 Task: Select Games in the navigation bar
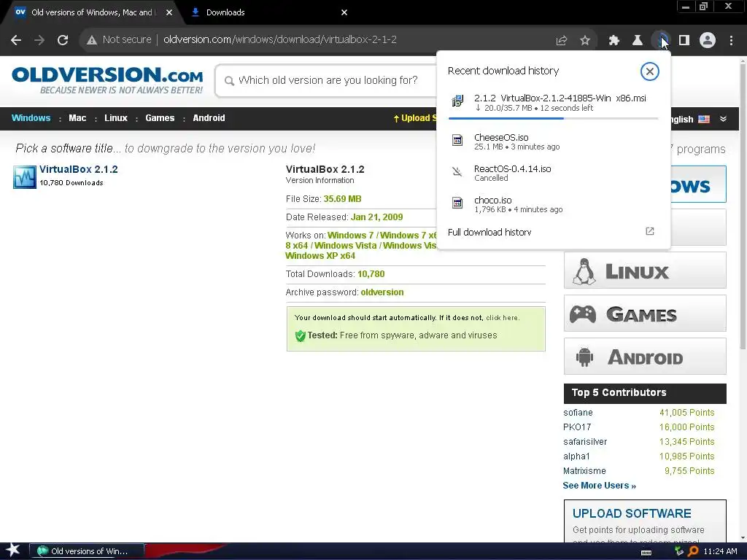pos(160,118)
